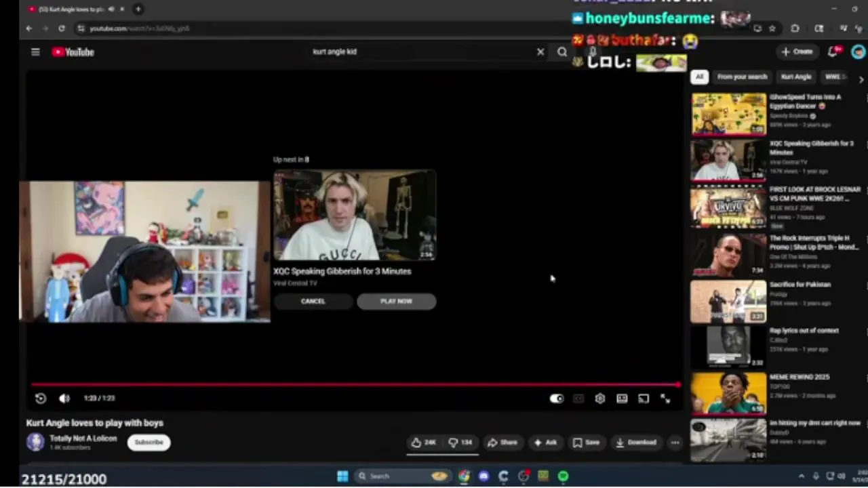
Task: Replay the video with replay icon
Action: [x=41, y=399]
